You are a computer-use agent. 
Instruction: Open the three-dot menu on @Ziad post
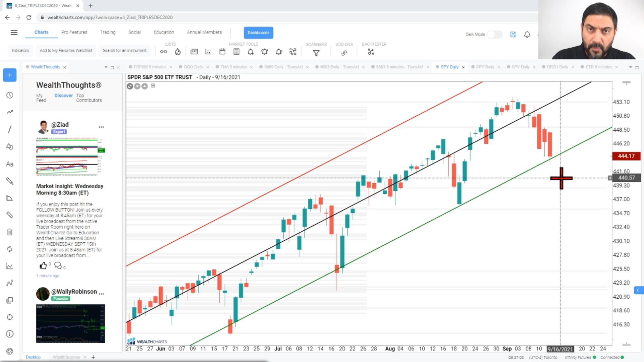pyautogui.click(x=101, y=127)
